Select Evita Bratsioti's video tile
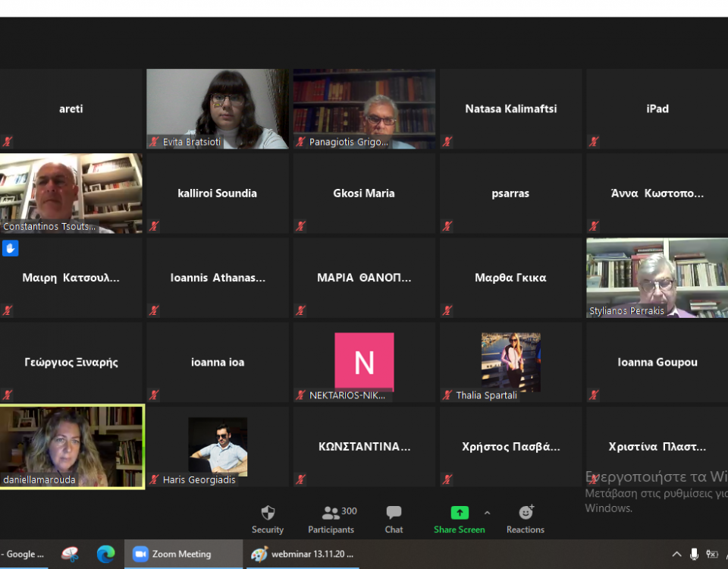728x569 pixels. pos(218,108)
